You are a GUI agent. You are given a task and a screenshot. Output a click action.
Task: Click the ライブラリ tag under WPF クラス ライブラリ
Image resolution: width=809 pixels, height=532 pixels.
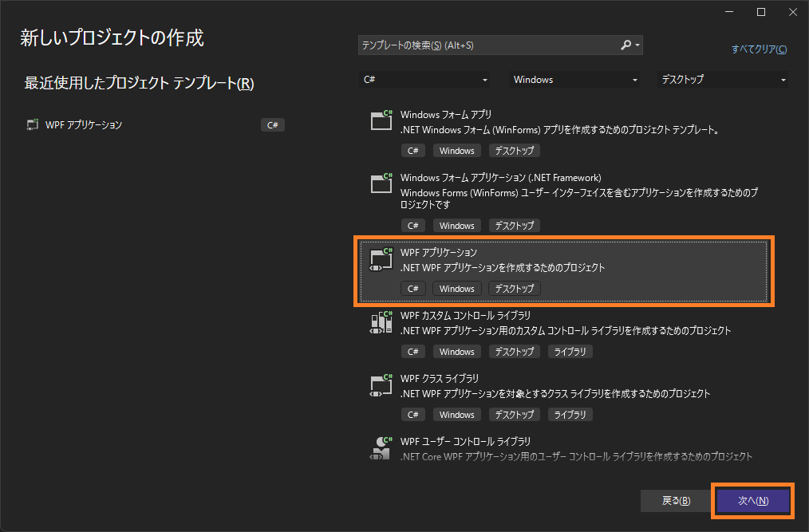click(570, 414)
